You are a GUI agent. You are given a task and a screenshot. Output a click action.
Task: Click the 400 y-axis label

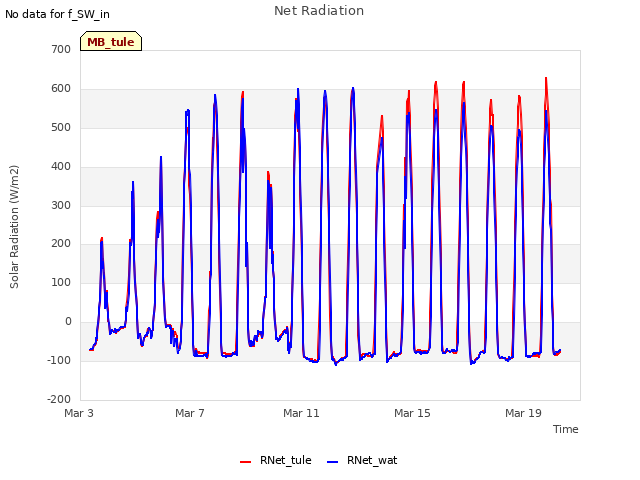pyautogui.click(x=61, y=167)
